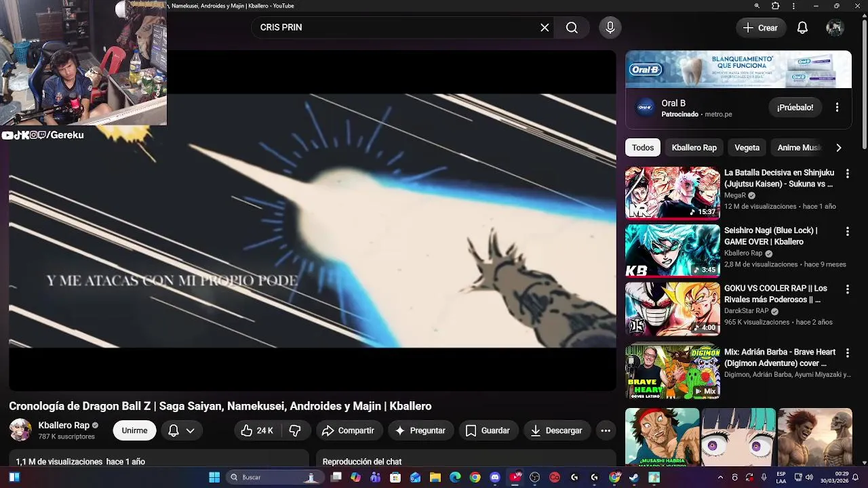Select the Todos filter chip
The width and height of the screenshot is (868, 488).
pos(643,147)
